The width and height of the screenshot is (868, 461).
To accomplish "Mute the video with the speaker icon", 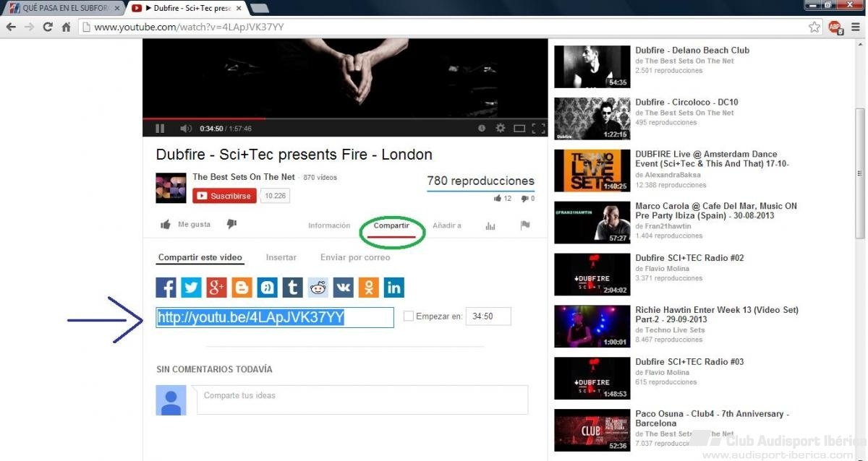I will click(x=185, y=129).
